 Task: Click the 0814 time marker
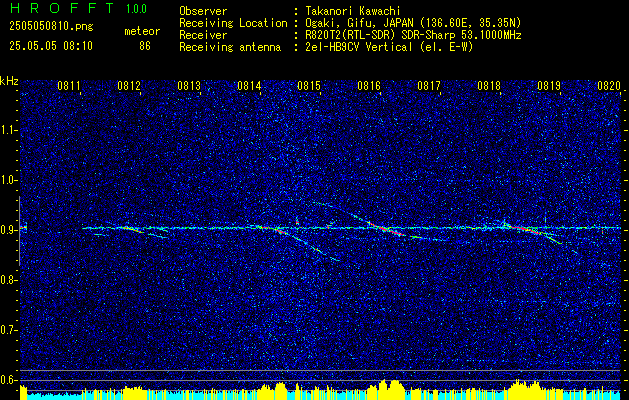pos(249,85)
